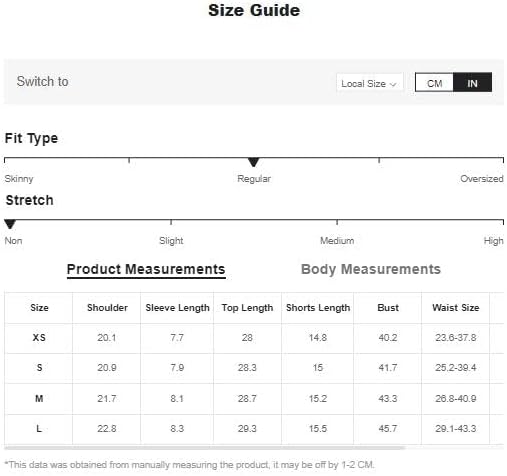
Task: Switch to Body Measurements tab
Action: (x=371, y=269)
